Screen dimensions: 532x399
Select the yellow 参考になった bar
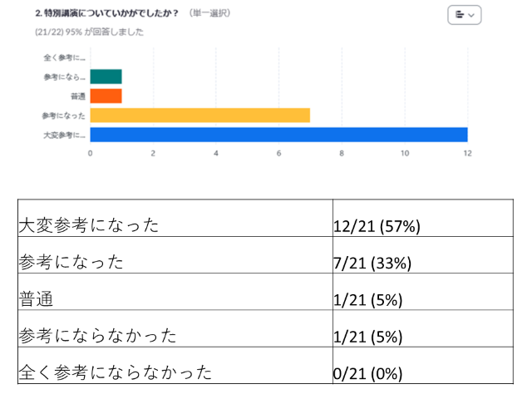tap(199, 115)
